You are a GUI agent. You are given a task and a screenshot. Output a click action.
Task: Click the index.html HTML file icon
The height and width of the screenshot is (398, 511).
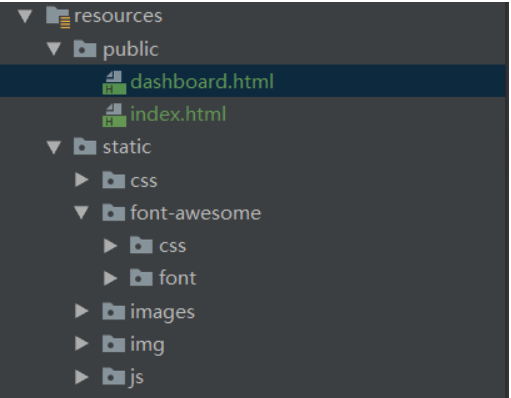(114, 115)
